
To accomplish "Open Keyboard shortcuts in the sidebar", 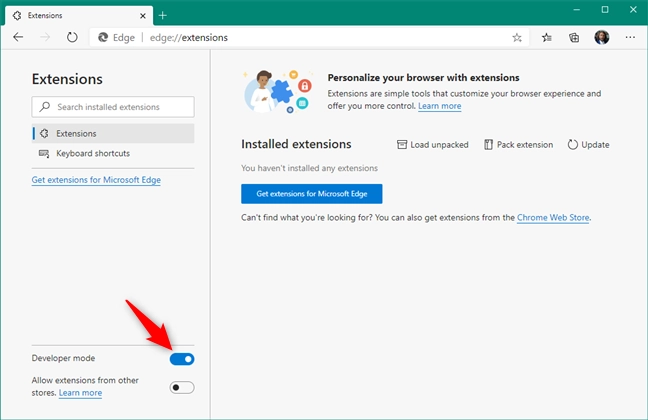I will point(113,153).
